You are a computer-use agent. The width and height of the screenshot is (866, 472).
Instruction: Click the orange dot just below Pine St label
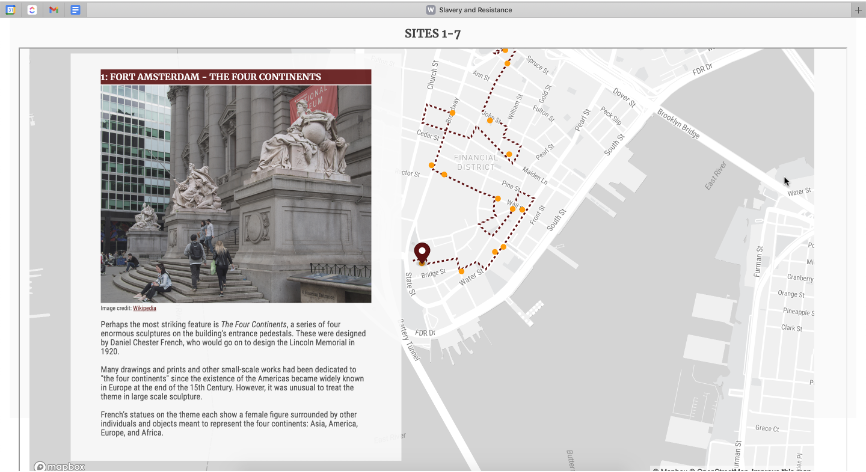click(498, 199)
